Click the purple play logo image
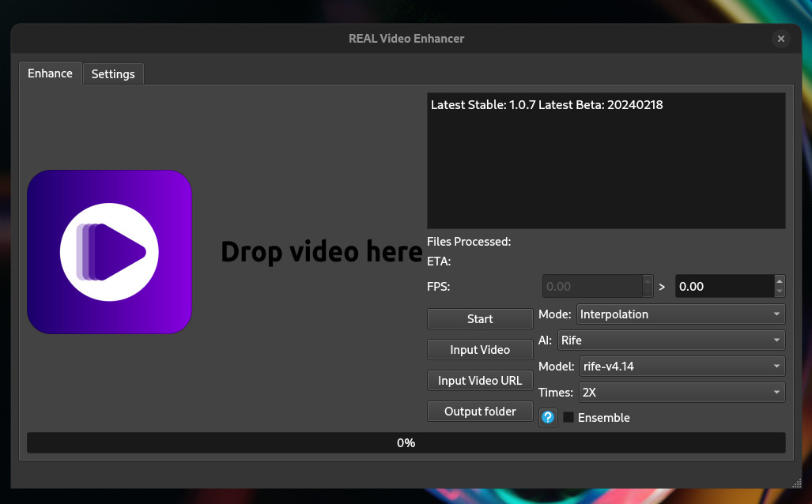Viewport: 812px width, 504px height. pyautogui.click(x=109, y=252)
